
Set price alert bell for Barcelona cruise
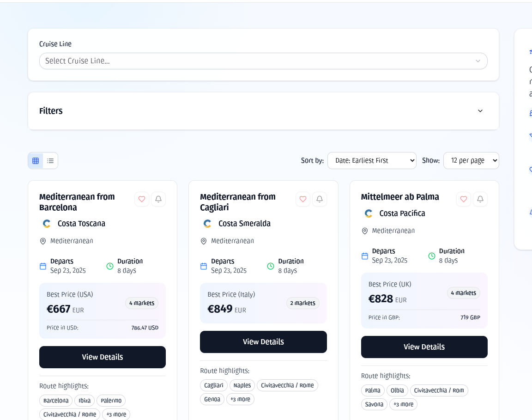pyautogui.click(x=158, y=199)
